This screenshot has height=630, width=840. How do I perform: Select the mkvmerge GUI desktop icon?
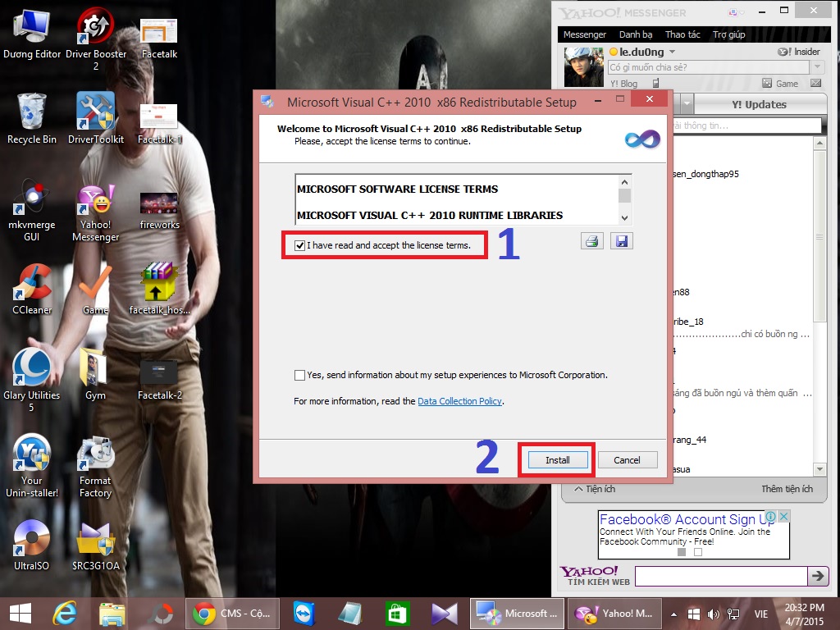(32, 210)
